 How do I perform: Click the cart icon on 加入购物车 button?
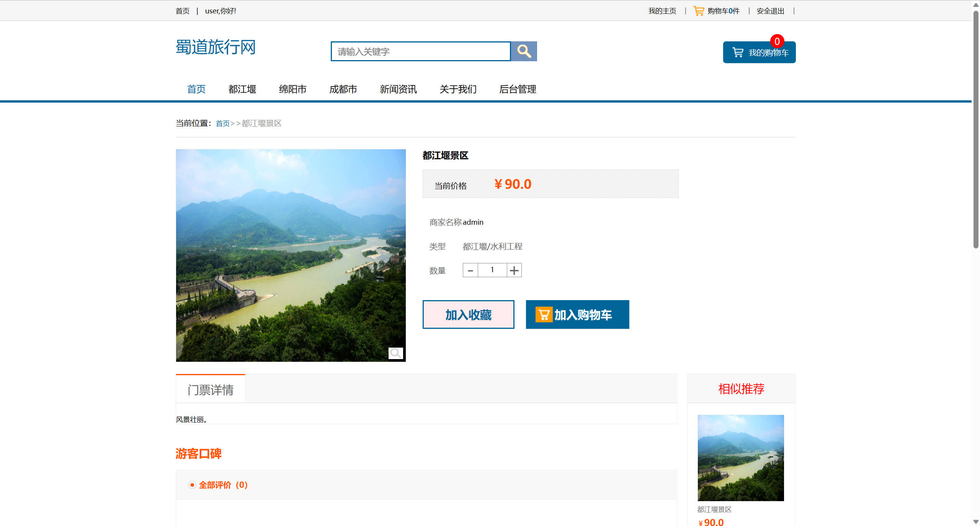(543, 314)
